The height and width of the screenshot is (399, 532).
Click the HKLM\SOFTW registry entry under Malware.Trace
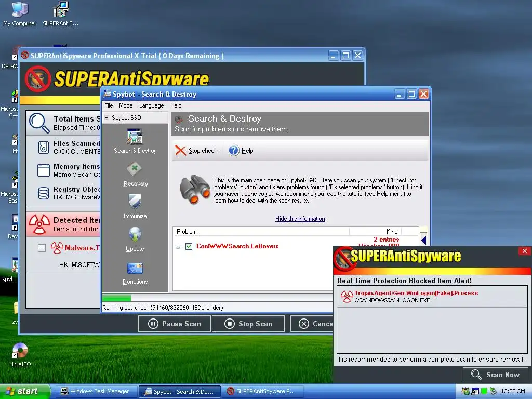click(79, 264)
